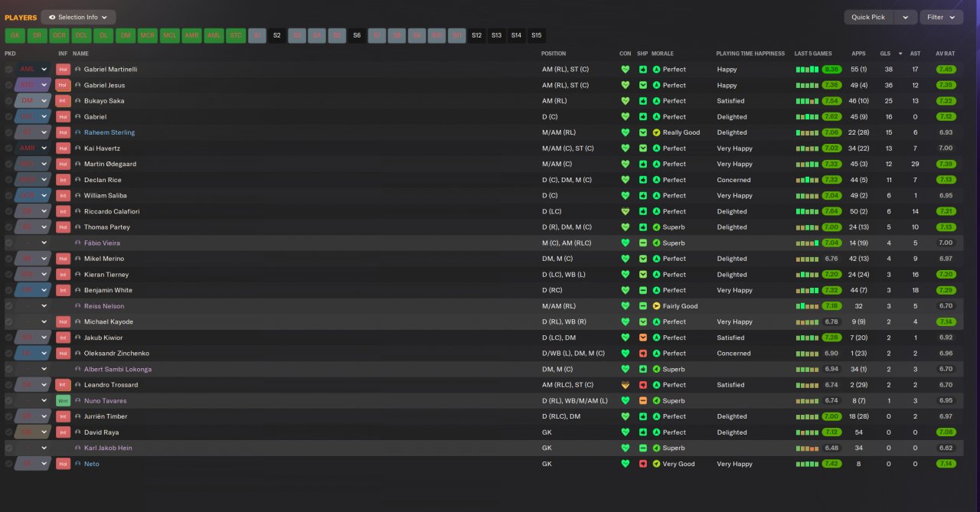Click Nuno Tavares's orange sharpness icon
980x512 pixels.
643,401
